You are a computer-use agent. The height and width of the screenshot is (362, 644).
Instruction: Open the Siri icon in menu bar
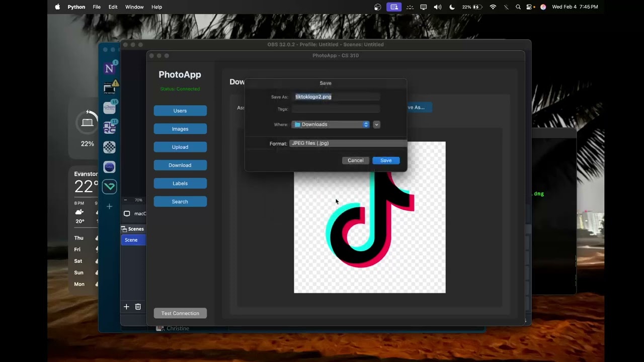[x=543, y=7]
